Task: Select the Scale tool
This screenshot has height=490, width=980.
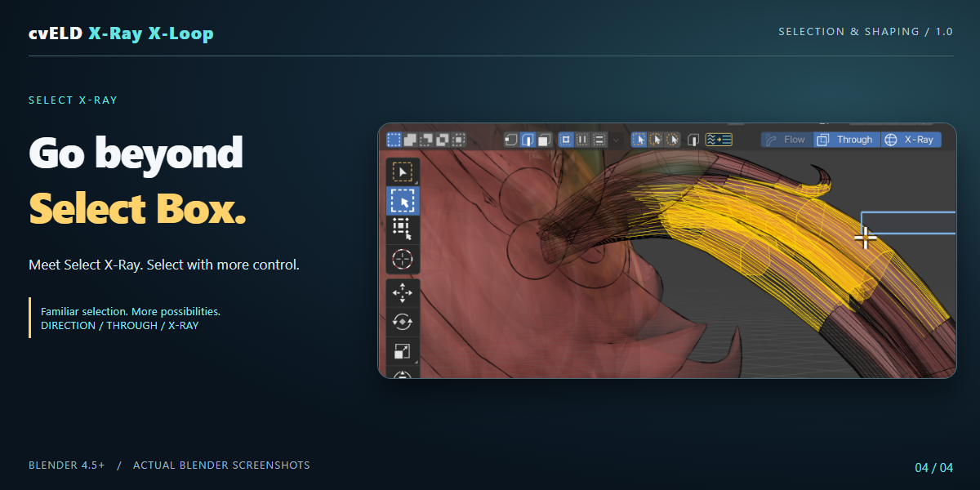Action: pyautogui.click(x=403, y=350)
